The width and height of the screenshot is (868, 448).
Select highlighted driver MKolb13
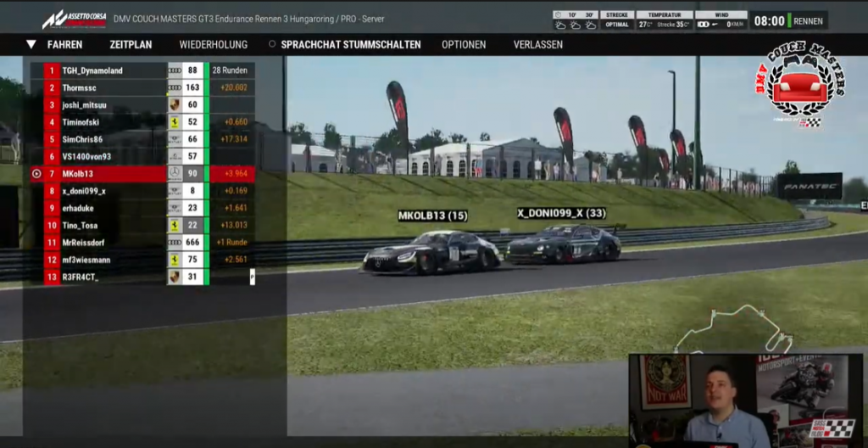pyautogui.click(x=77, y=174)
